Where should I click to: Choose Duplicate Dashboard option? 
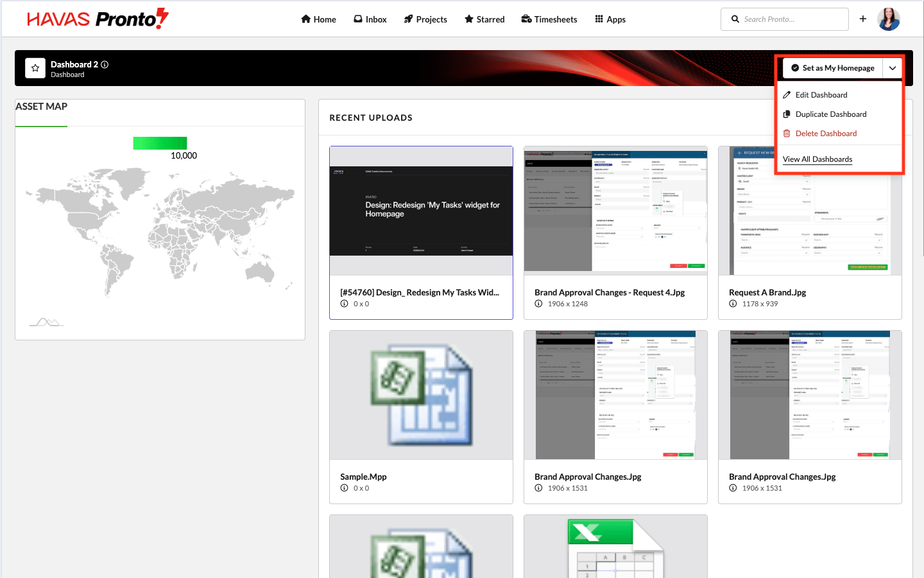point(830,114)
